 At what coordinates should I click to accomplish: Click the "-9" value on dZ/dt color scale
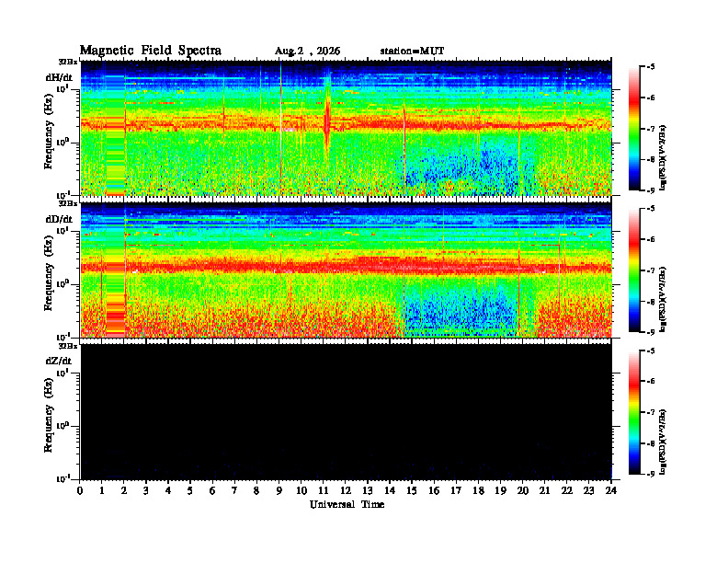651,474
